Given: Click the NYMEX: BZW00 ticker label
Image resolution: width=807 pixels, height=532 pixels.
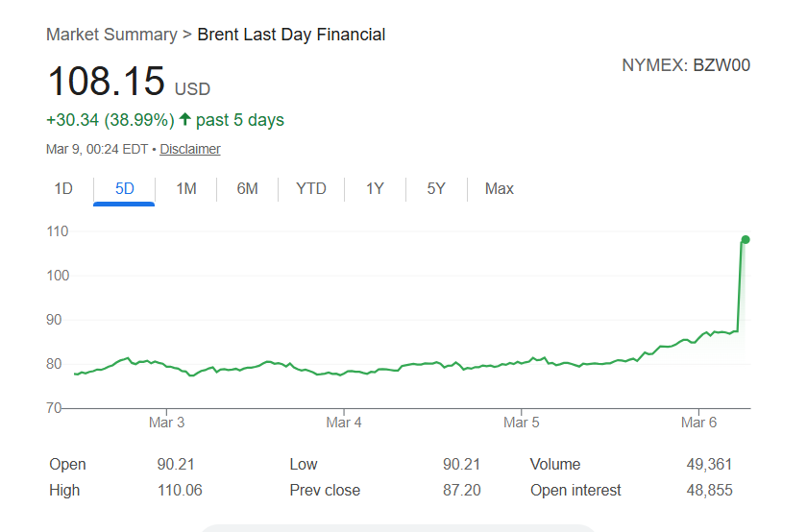Looking at the screenshot, I should [x=686, y=65].
